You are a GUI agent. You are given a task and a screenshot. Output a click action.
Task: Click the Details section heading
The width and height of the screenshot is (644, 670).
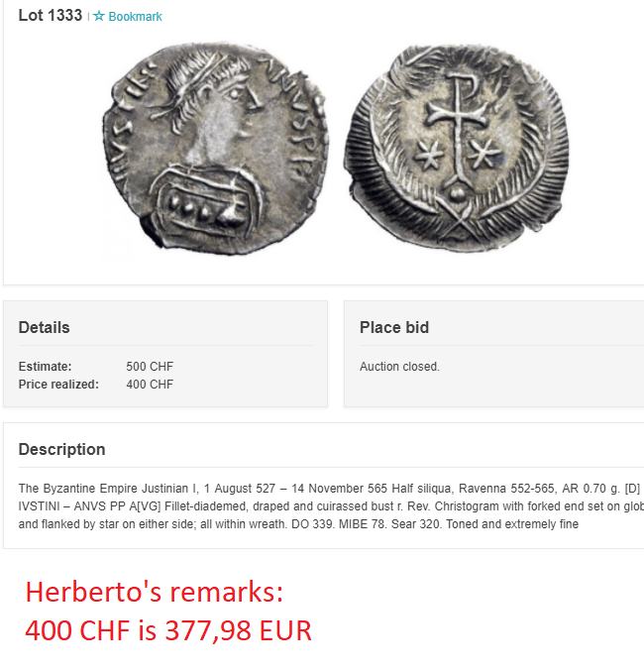(x=45, y=327)
